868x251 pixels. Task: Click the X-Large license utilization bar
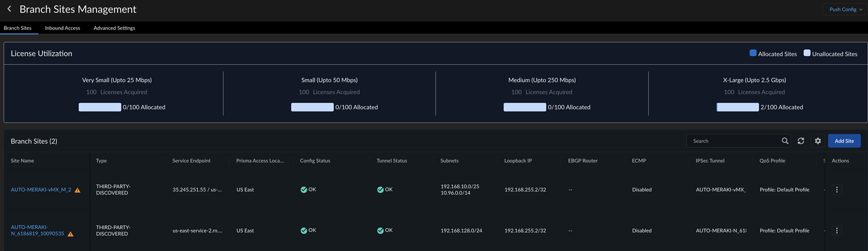tap(738, 107)
